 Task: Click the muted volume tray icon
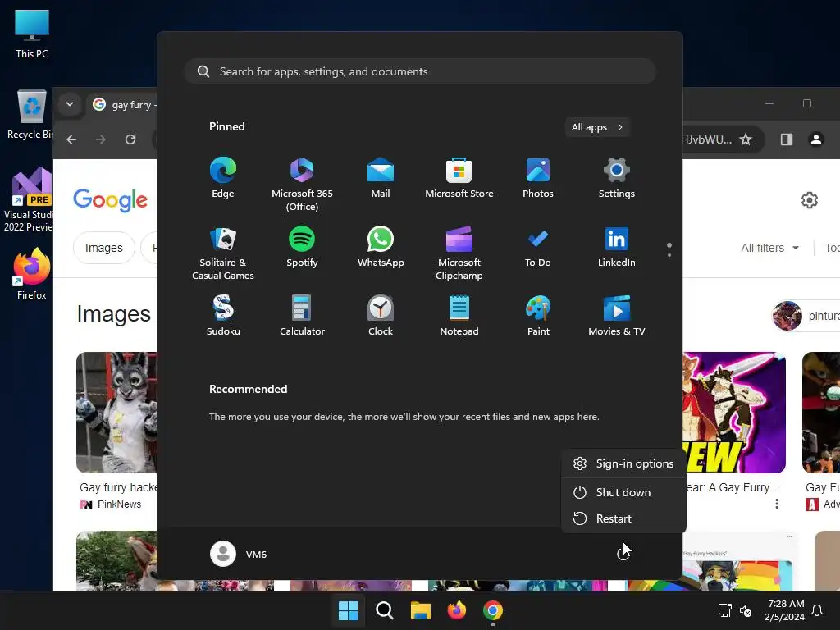746,610
